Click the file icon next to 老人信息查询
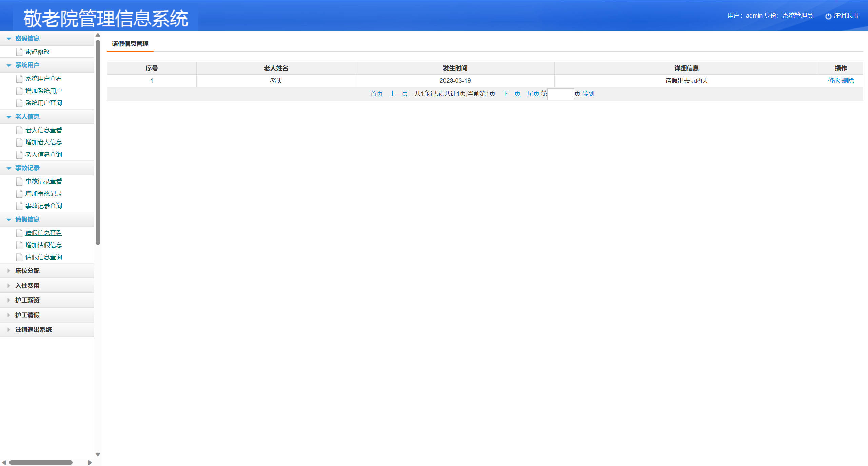 [x=19, y=155]
